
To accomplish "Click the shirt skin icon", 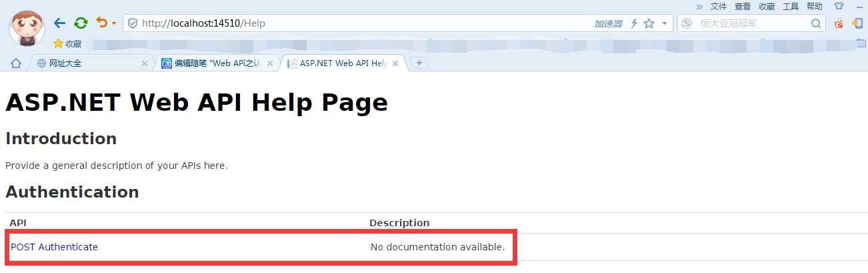I will 839,6.
